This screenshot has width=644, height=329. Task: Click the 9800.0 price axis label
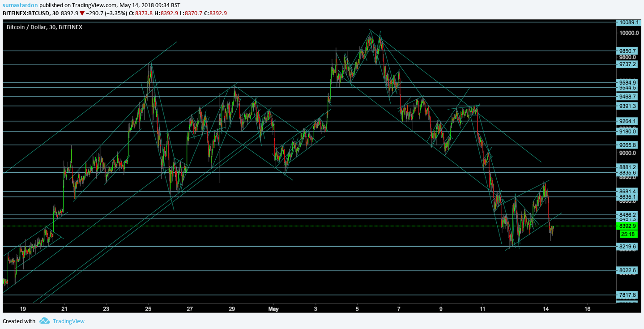(628, 57)
